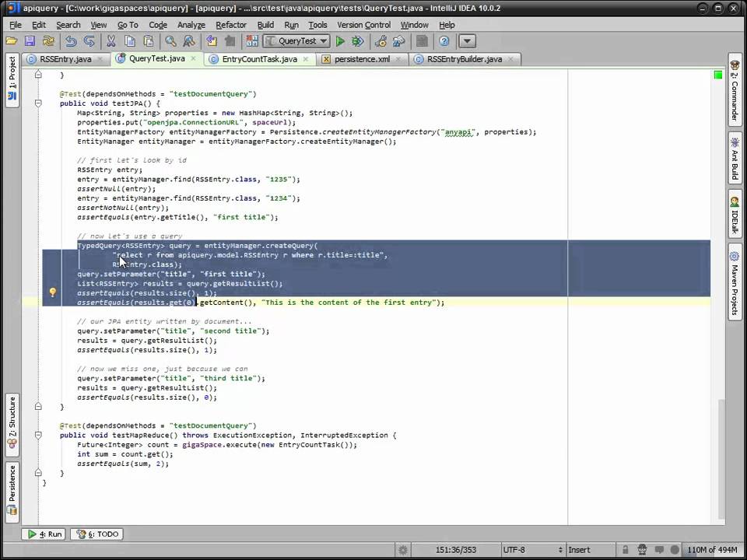Click the Back navigation icon
Screen dimensions: 747x560
click(x=212, y=41)
